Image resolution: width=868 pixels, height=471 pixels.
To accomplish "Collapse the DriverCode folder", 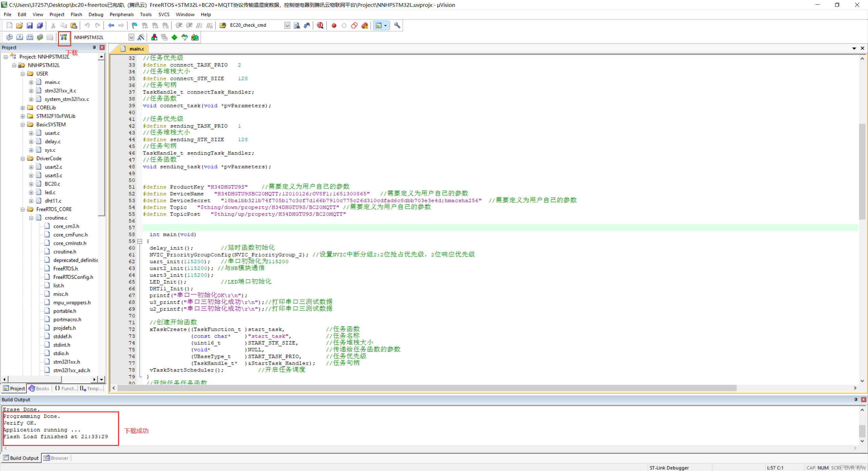I will [x=22, y=159].
